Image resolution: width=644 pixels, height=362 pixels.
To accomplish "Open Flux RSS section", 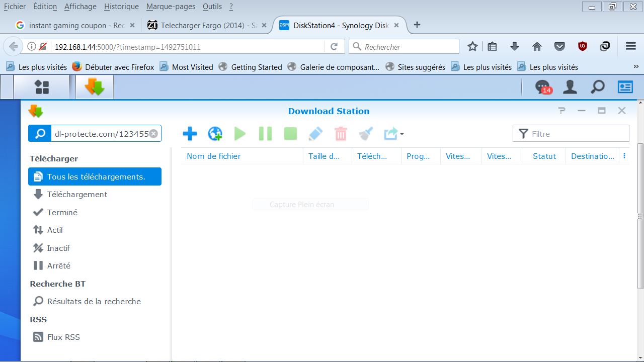I will click(x=63, y=337).
